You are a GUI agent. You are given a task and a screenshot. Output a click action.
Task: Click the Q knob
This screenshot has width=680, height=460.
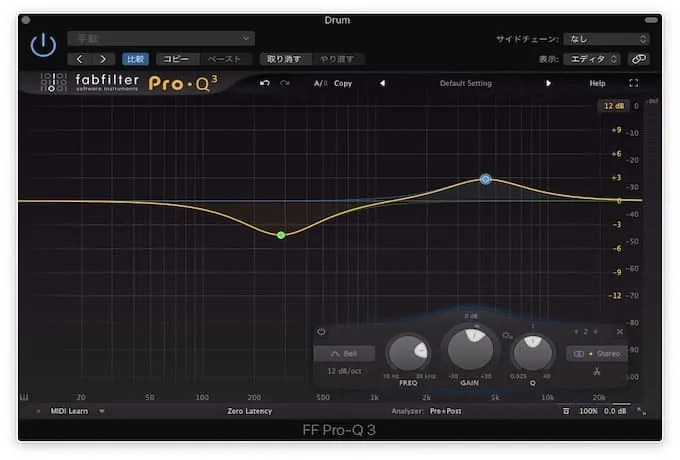coord(533,354)
